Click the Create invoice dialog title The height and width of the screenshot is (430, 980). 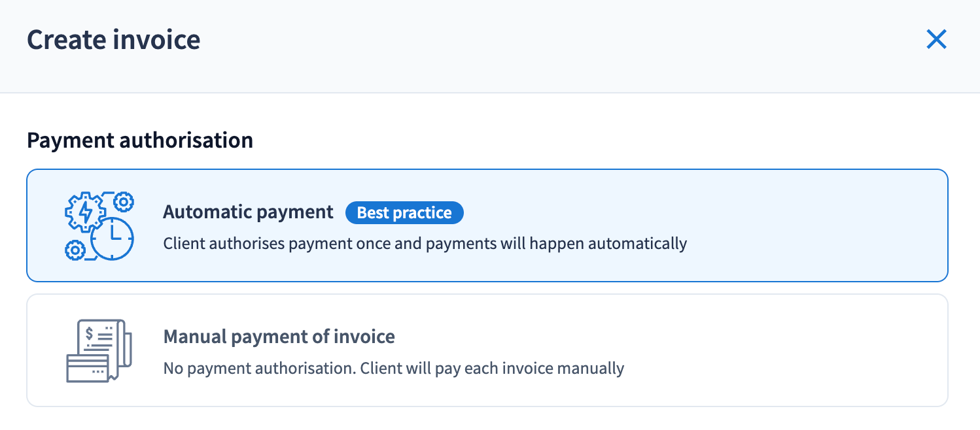pyautogui.click(x=113, y=40)
